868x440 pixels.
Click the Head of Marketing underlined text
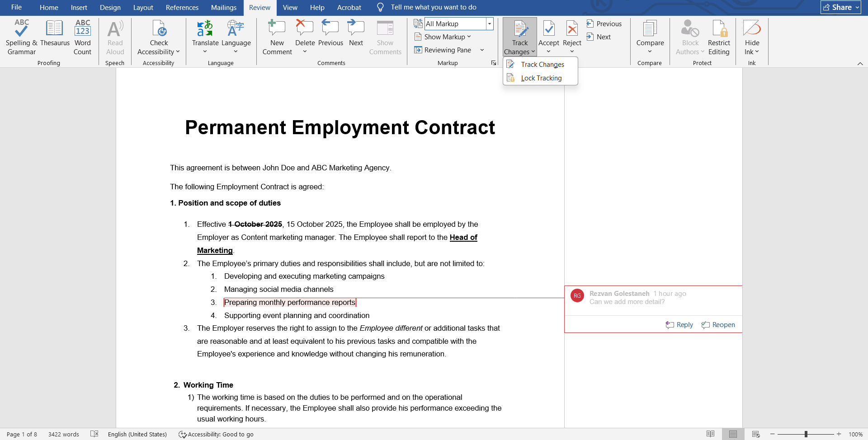coord(463,237)
